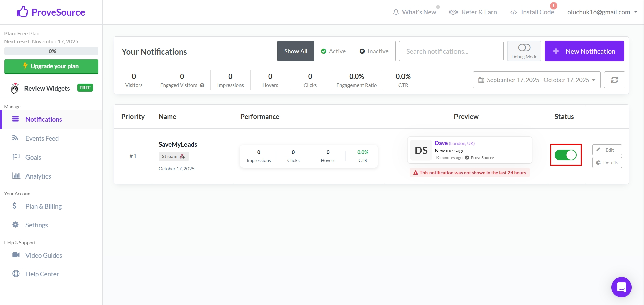
Task: Disable the SaveMyLeads notification toggle
Action: 566,155
